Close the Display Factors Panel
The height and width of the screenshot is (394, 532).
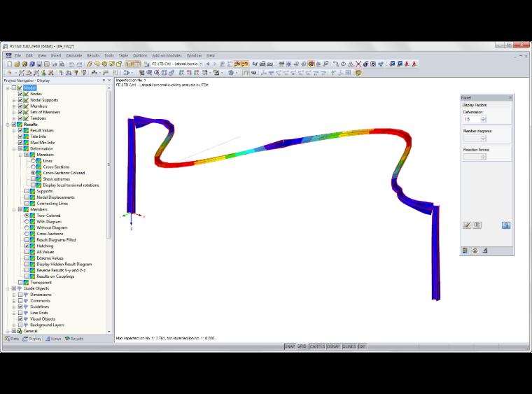(510, 98)
